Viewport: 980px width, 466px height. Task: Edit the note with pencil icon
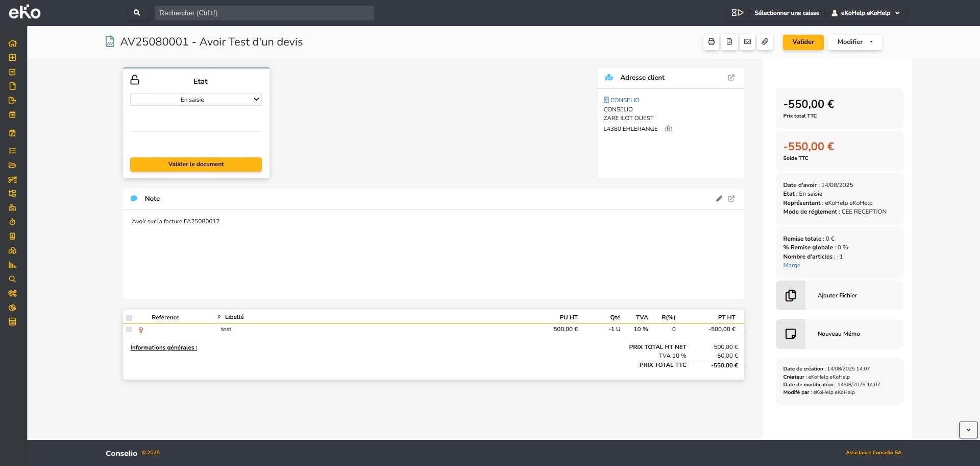pyautogui.click(x=719, y=199)
